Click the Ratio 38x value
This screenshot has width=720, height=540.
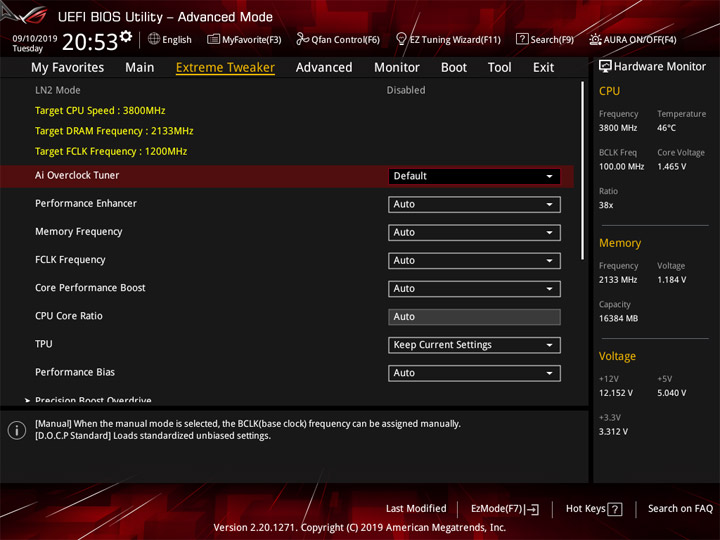[x=606, y=205]
